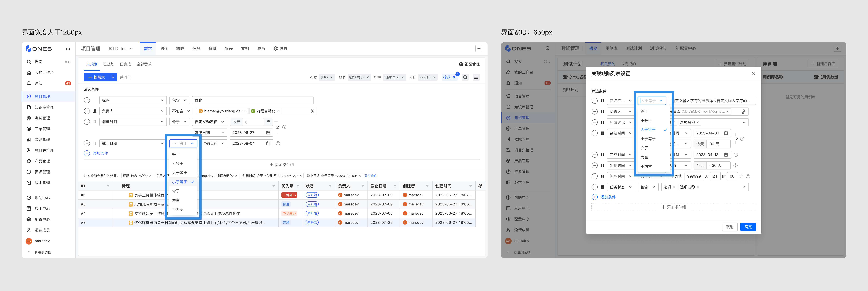Open 项目 test project selector
The width and height of the screenshot is (868, 291).
click(x=121, y=49)
